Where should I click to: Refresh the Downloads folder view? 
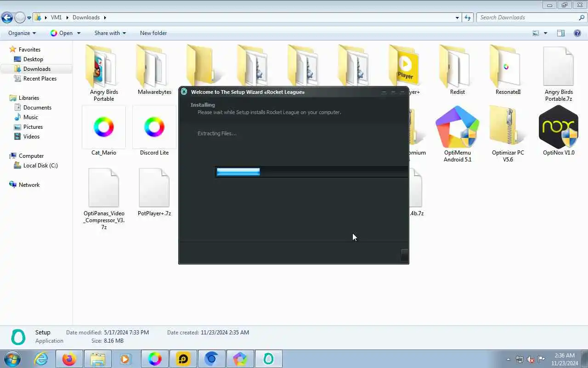(468, 17)
